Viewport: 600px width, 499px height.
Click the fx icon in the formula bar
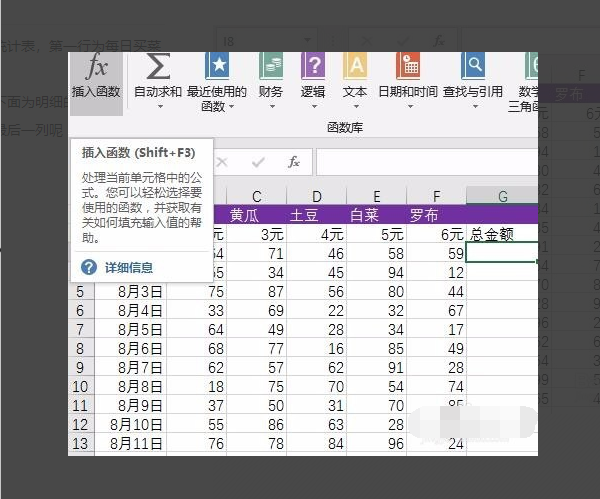point(294,161)
